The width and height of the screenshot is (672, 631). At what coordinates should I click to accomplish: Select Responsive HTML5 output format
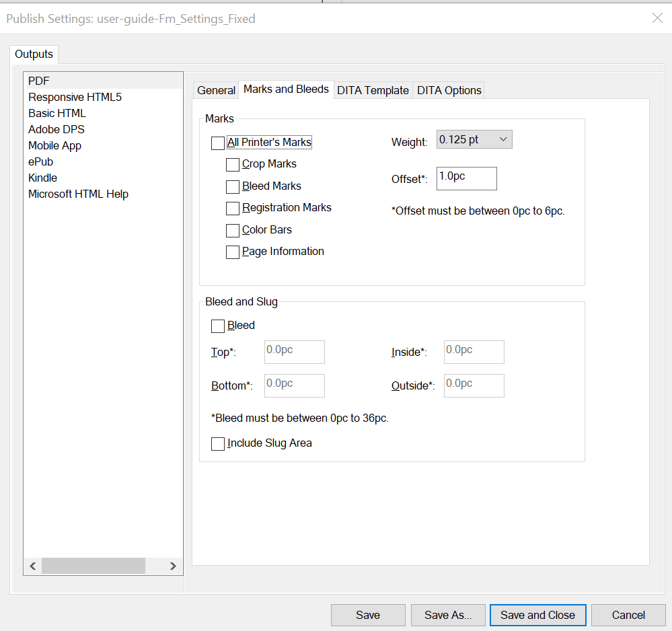(75, 97)
